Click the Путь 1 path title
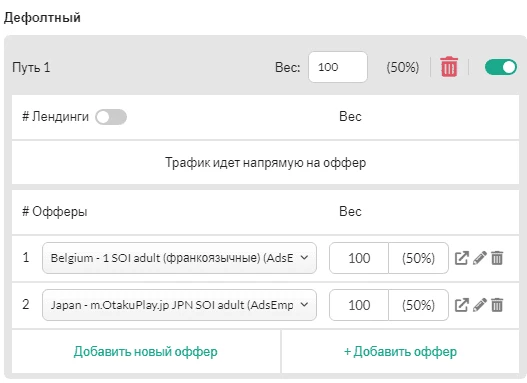This screenshot has height=383, width=527. coord(31,68)
